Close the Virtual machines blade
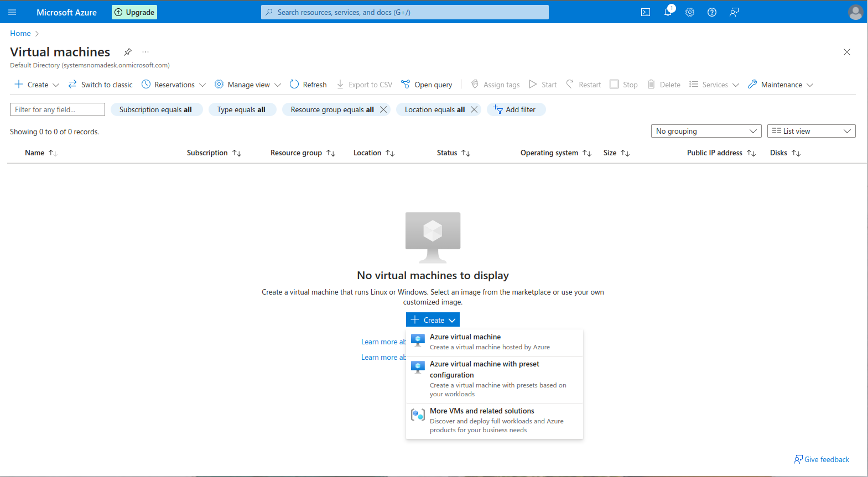 [847, 52]
